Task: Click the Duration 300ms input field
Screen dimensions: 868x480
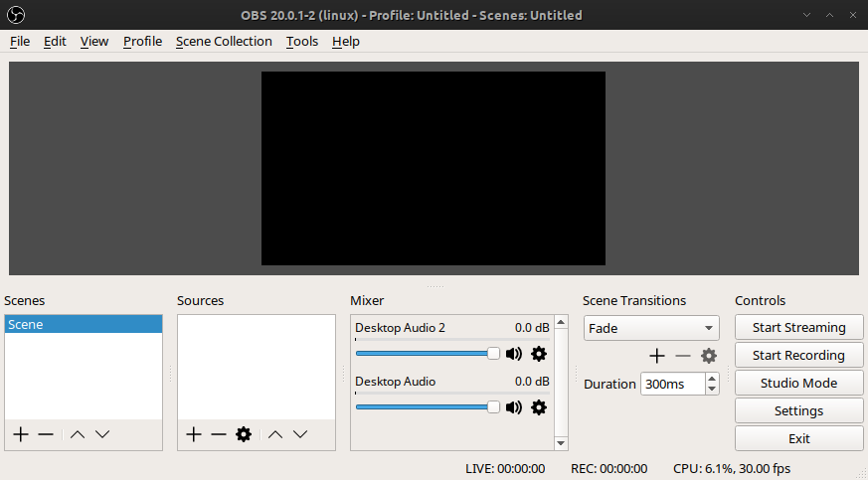Action: (672, 384)
